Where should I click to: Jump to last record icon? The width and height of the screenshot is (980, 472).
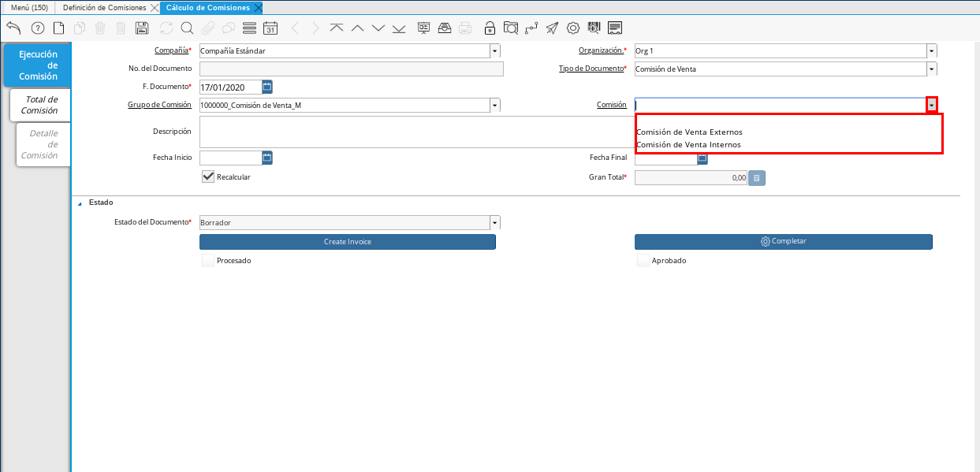(398, 28)
